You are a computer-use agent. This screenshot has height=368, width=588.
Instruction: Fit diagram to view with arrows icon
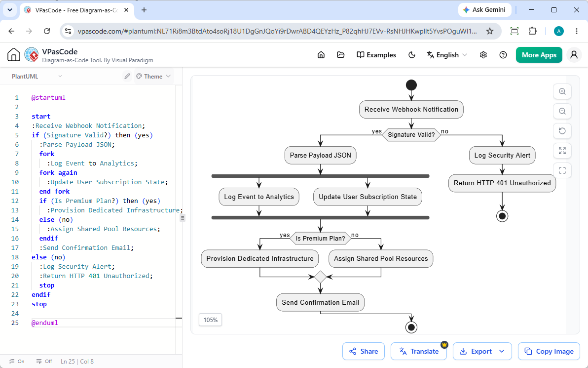click(x=562, y=151)
